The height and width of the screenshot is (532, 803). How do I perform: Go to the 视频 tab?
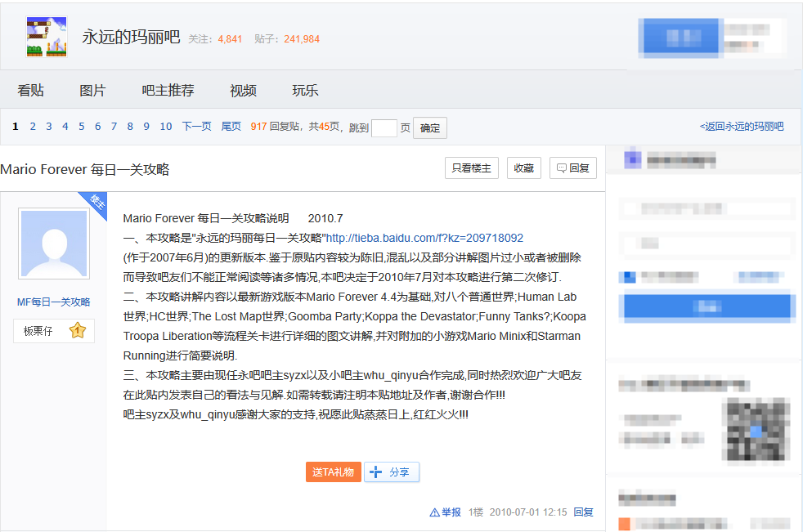click(x=243, y=91)
